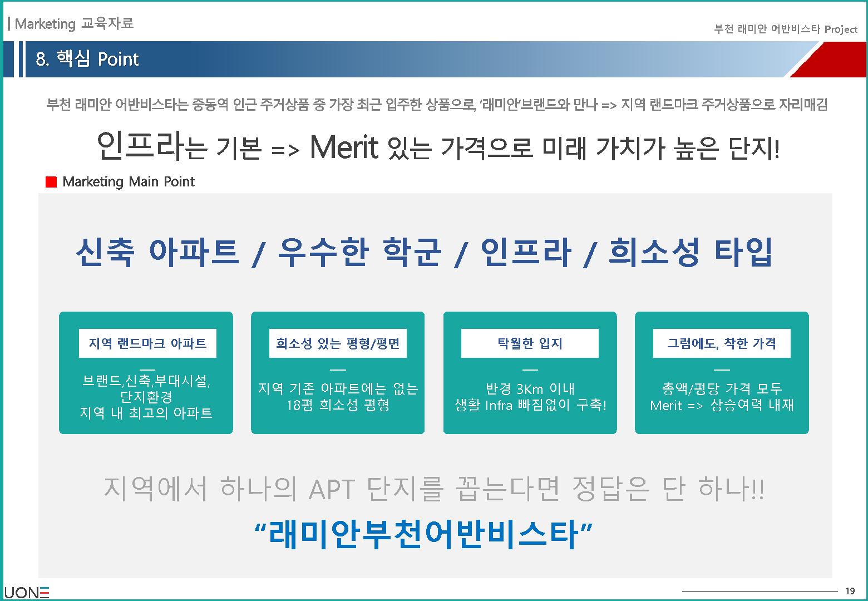Click the '희소성 타입' keyword
This screenshot has height=601, width=868.
(691, 252)
